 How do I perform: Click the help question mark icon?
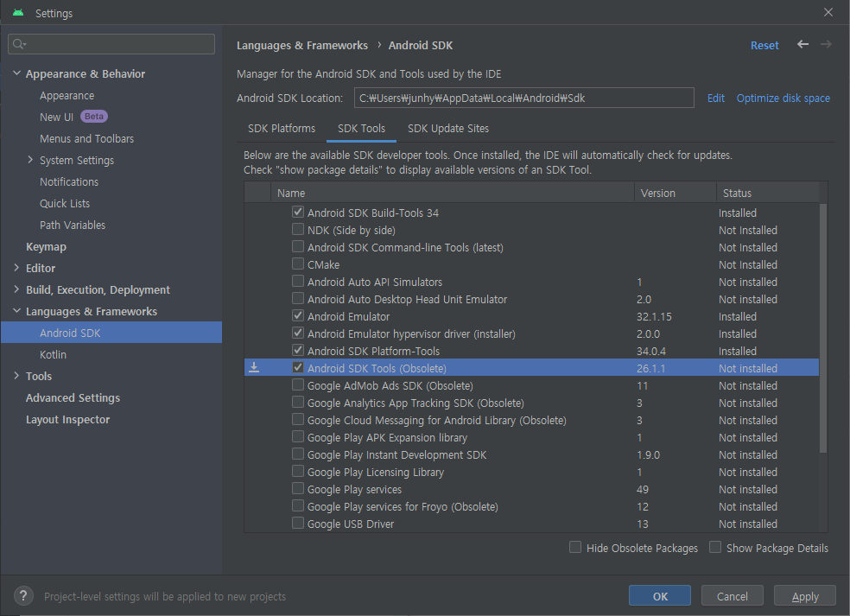[23, 596]
